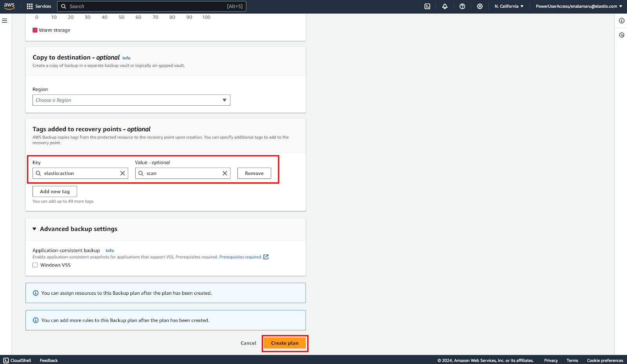Open the help question mark icon
Screen dimensions: 627x364
tap(462, 6)
